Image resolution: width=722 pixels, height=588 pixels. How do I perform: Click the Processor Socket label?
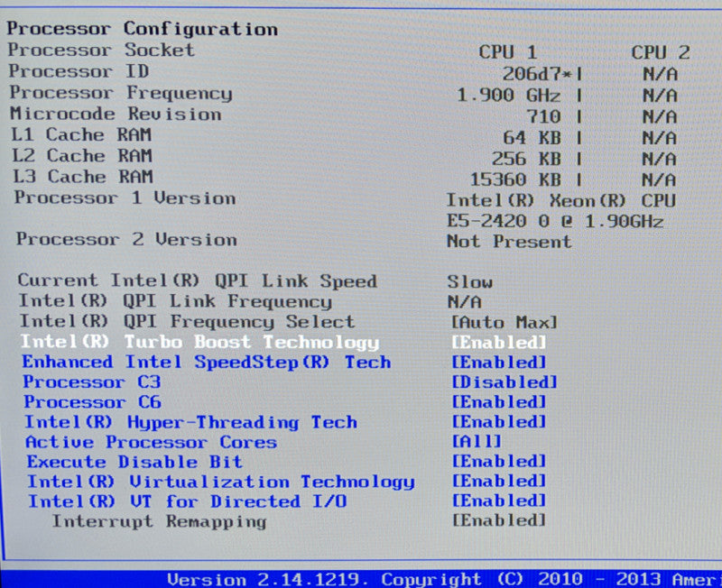coord(101,50)
